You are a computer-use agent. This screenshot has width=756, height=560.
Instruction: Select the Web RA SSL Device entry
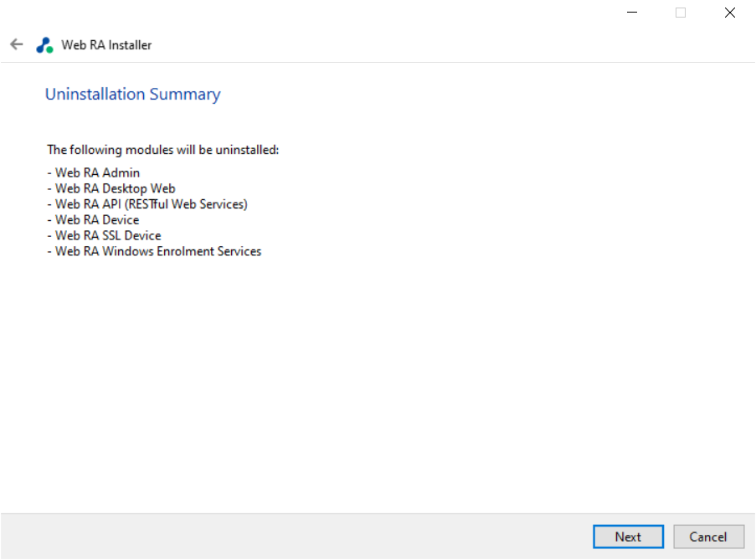104,236
